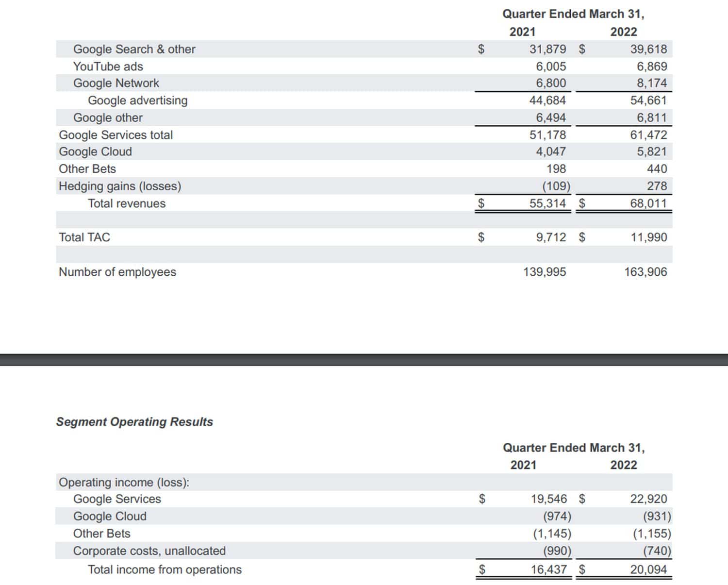Click the Total revenues label
The height and width of the screenshot is (585, 728).
click(126, 203)
